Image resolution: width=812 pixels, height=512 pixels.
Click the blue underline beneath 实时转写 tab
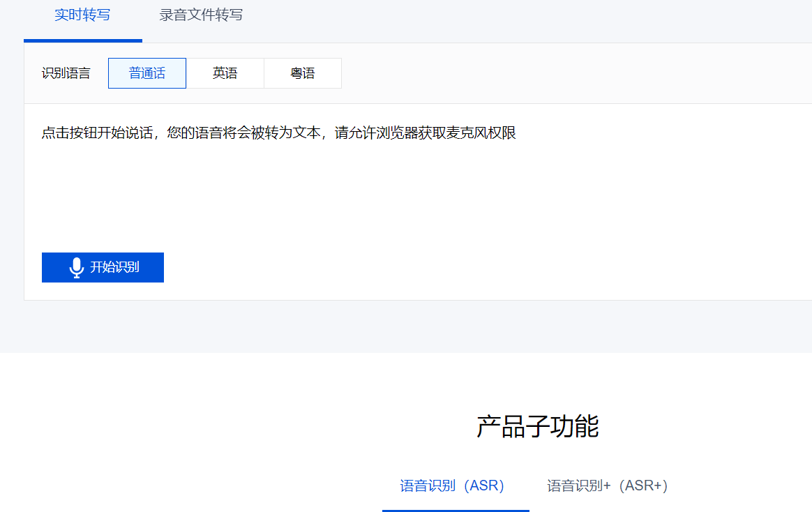82,40
